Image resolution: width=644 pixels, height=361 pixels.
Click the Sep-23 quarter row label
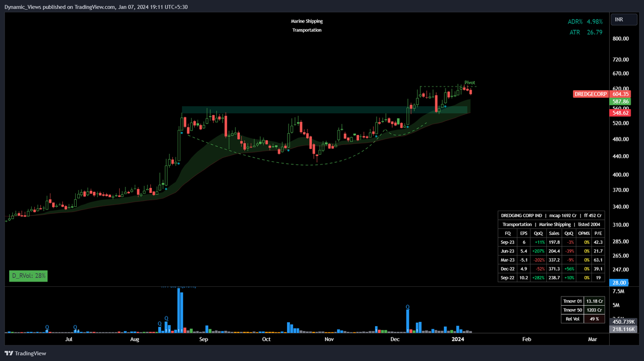[508, 242]
